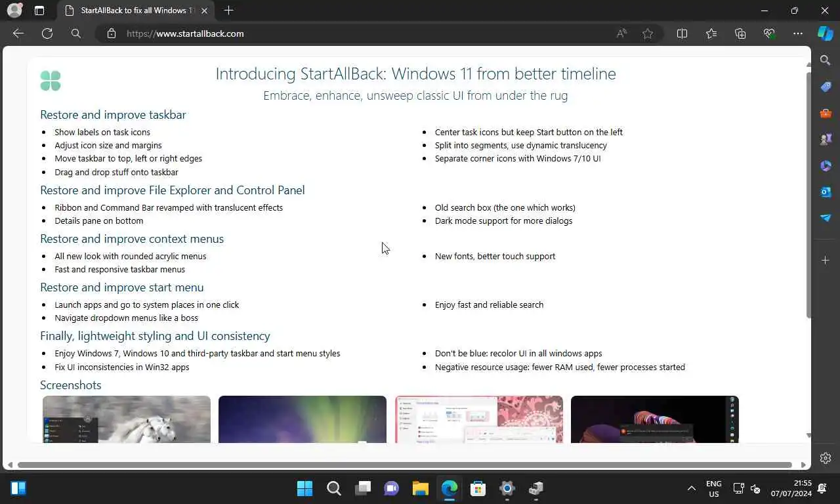This screenshot has width=840, height=504.
Task: Open the Browser essentials heart icon
Action: pyautogui.click(x=769, y=33)
